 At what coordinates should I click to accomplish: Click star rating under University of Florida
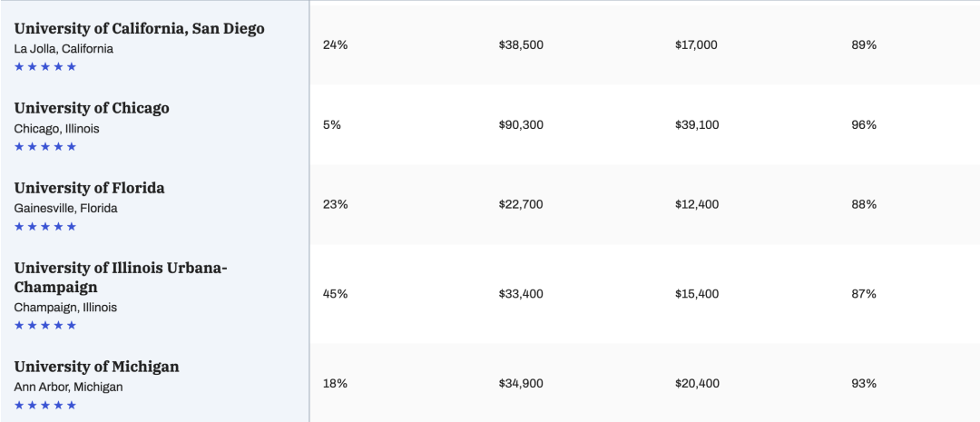pyautogui.click(x=45, y=227)
